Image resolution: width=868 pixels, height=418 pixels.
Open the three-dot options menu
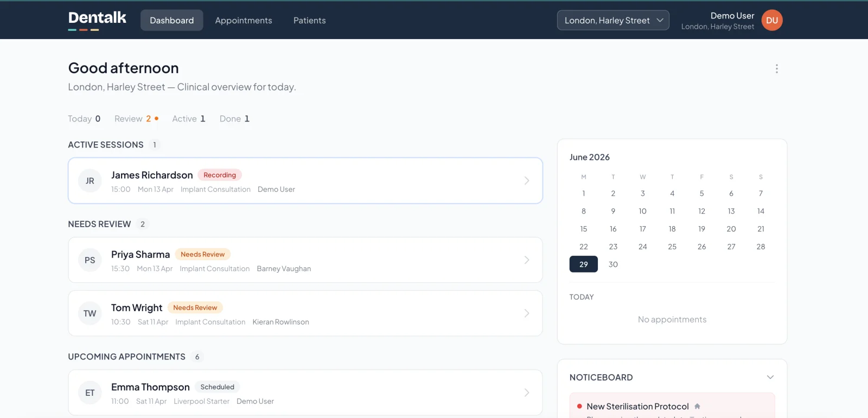coord(776,68)
